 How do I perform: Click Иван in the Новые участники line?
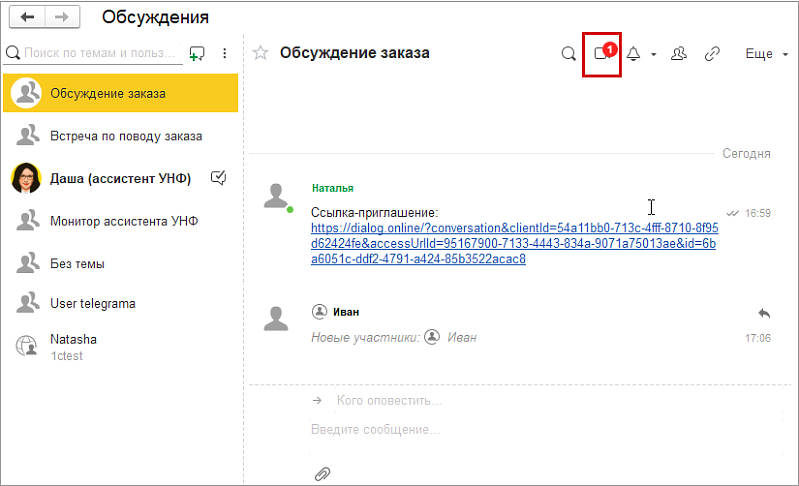(462, 337)
